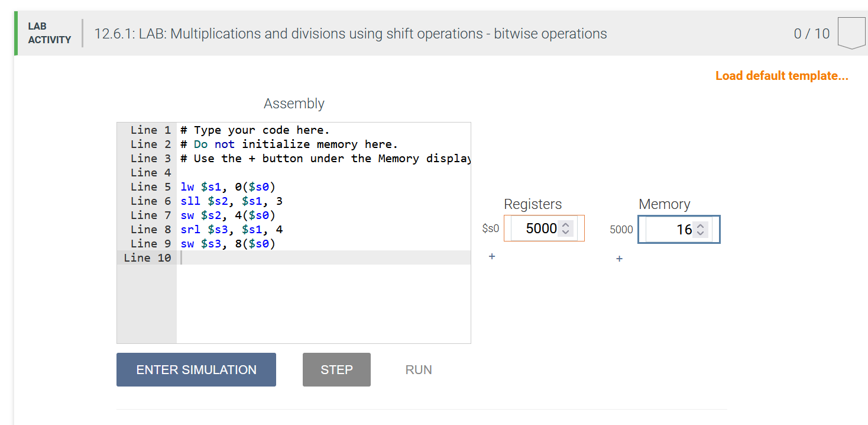Screen dimensions: 868x425
Task: Click code line 'lw $s1, 0($s0)'
Action: [x=228, y=187]
